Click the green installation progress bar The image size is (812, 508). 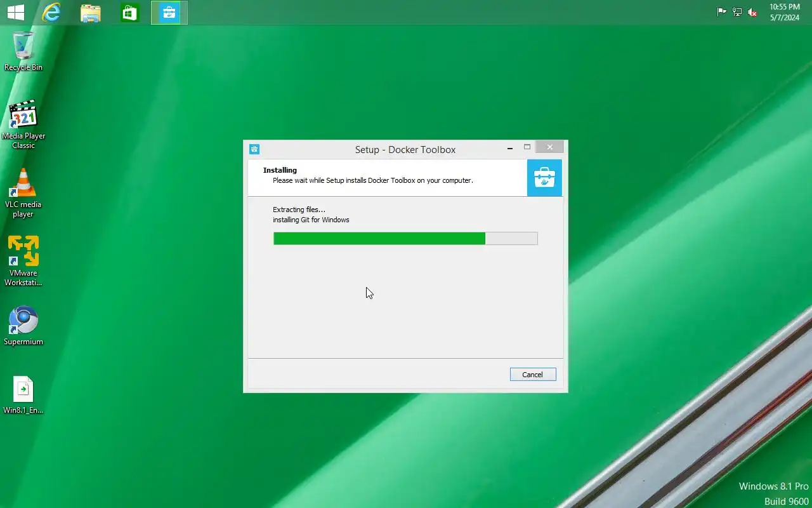click(405, 238)
